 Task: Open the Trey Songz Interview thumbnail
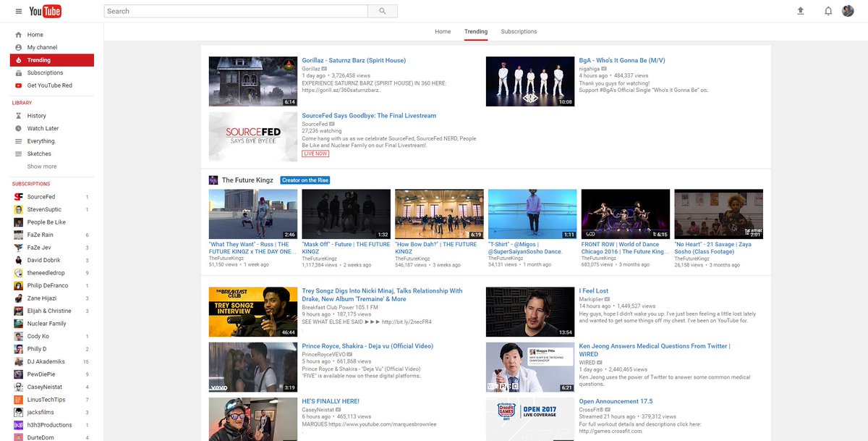pyautogui.click(x=253, y=312)
